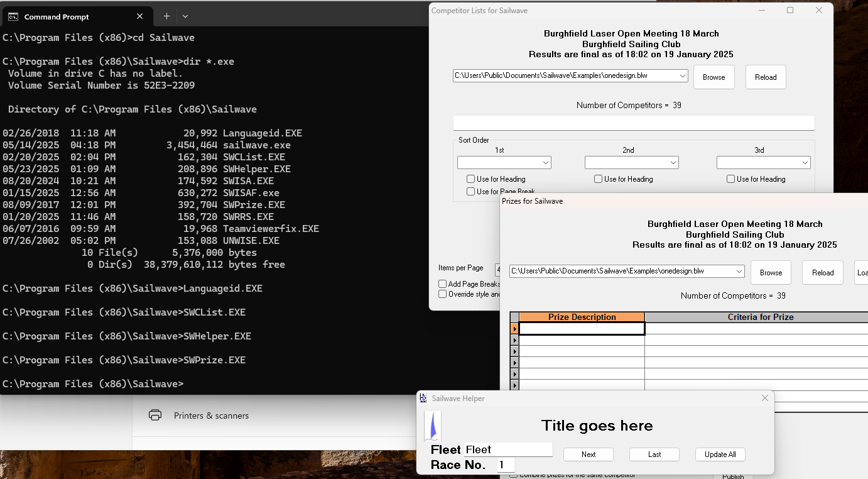This screenshot has width=868, height=479.
Task: Click the "38,379,610,112 bytes free" text
Action: (214, 265)
